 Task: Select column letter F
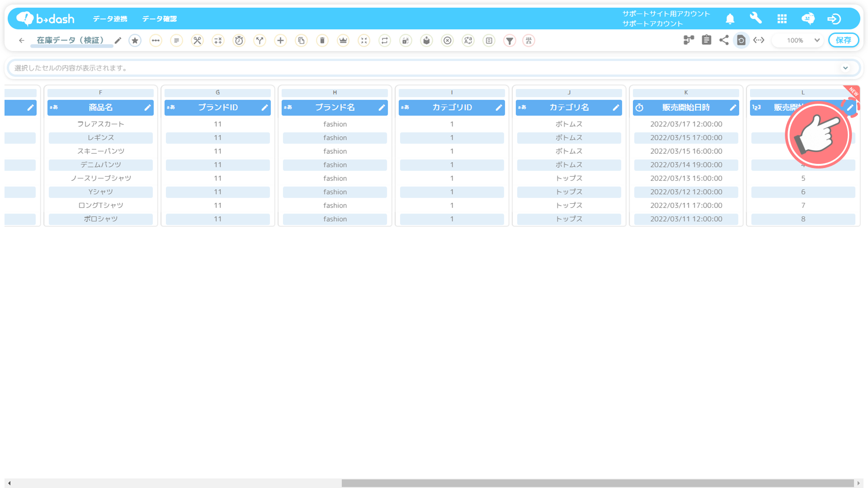pos(101,92)
